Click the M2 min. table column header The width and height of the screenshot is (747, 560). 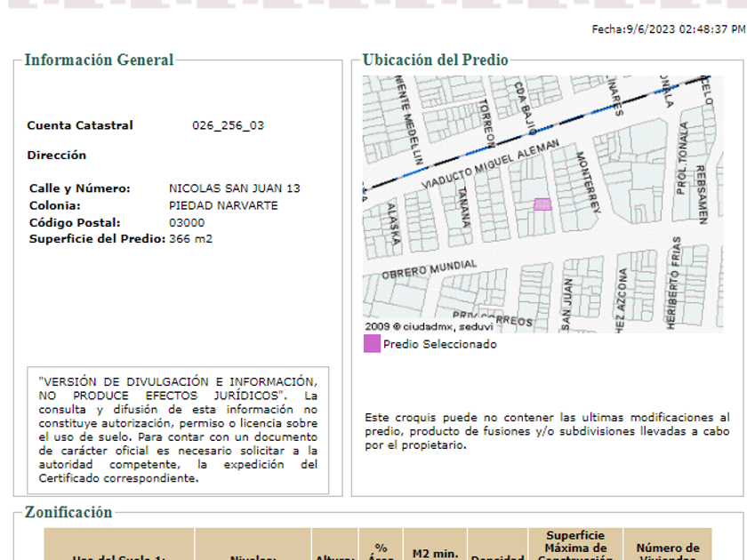pyautogui.click(x=434, y=553)
